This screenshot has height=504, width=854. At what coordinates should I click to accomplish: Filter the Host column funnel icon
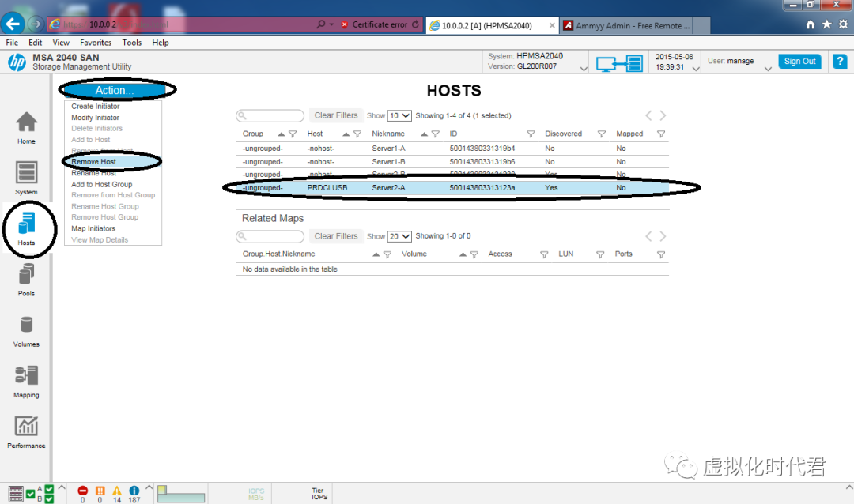[357, 134]
